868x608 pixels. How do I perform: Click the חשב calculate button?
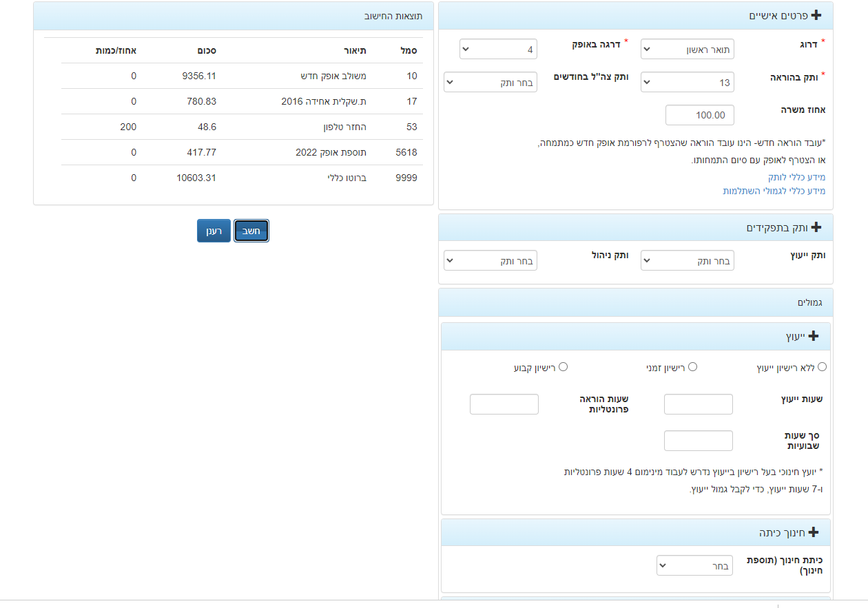251,231
